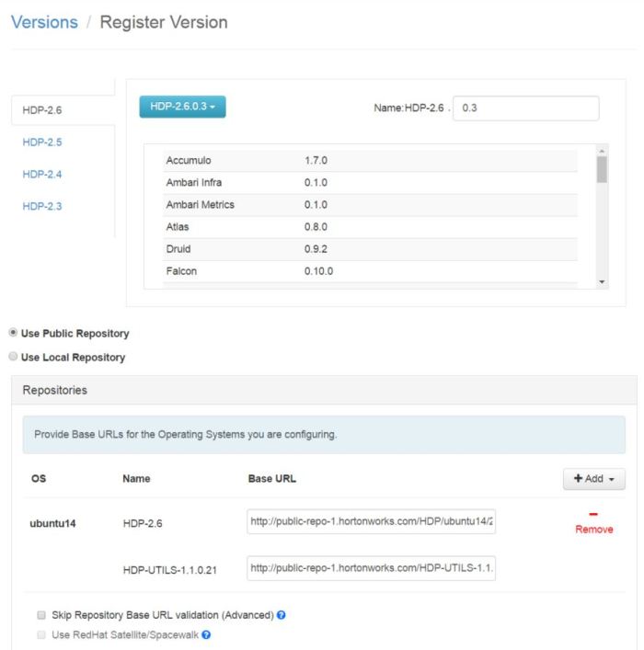Click the scrollbar up arrow in services list
This screenshot has height=650, width=644.
click(x=602, y=150)
